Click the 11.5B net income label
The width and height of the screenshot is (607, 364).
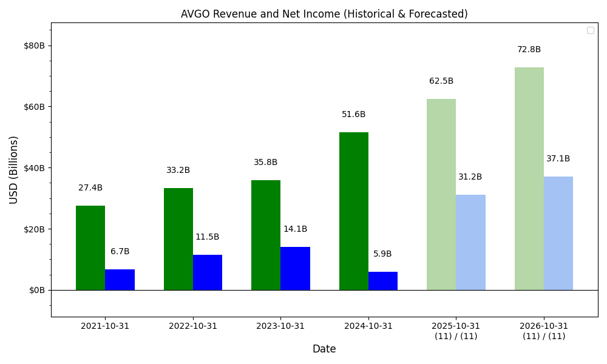[207, 237]
